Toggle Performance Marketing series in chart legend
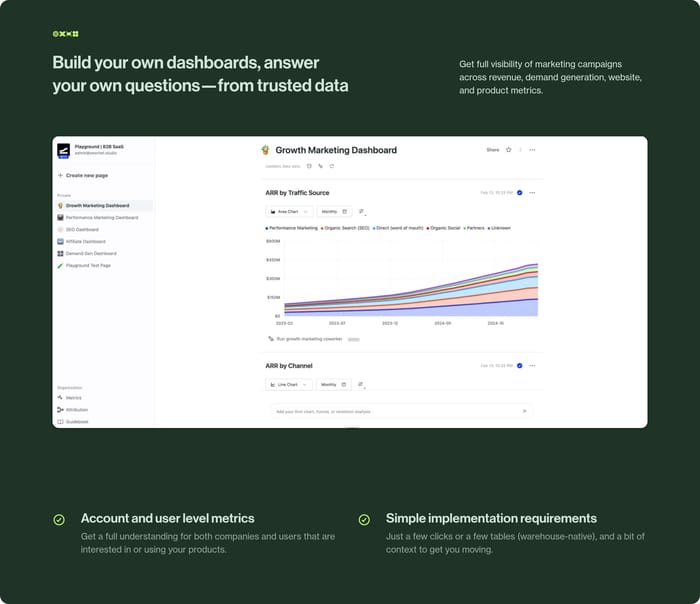700x604 pixels. click(291, 228)
